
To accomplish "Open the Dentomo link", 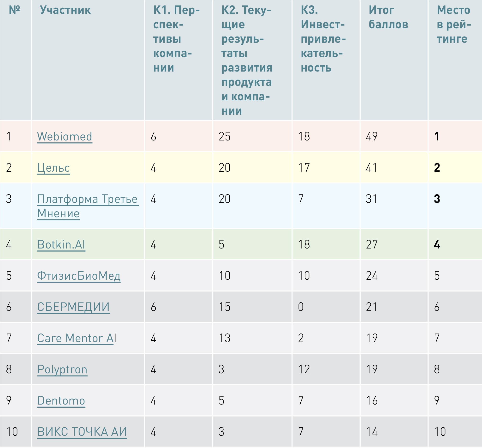I will pos(61,401).
